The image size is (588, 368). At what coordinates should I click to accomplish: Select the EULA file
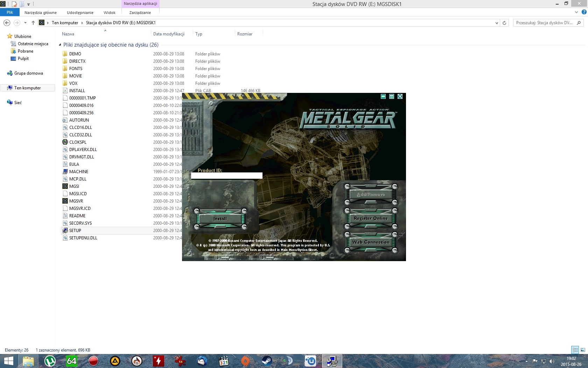(x=74, y=164)
